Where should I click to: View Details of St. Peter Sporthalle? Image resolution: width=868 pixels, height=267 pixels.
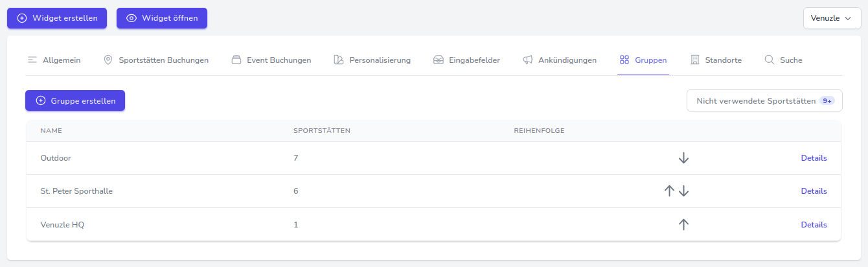(x=814, y=191)
